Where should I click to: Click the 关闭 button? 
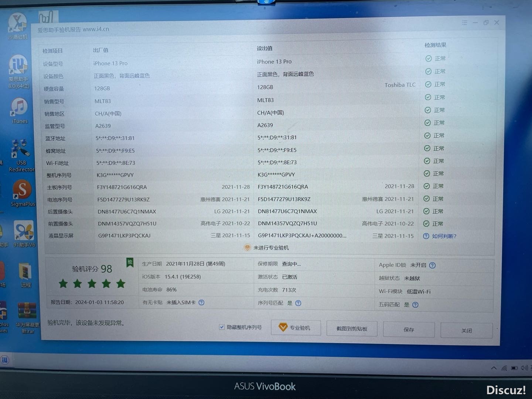[466, 330]
